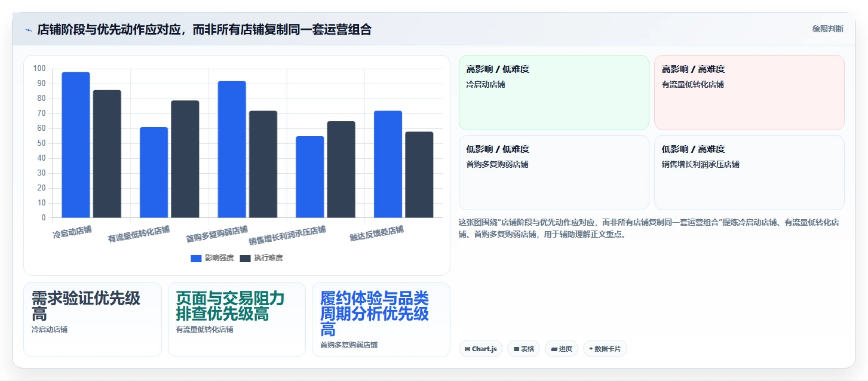The image size is (868, 381).
Task: Click the 象限判断 label in header
Action: point(827,29)
